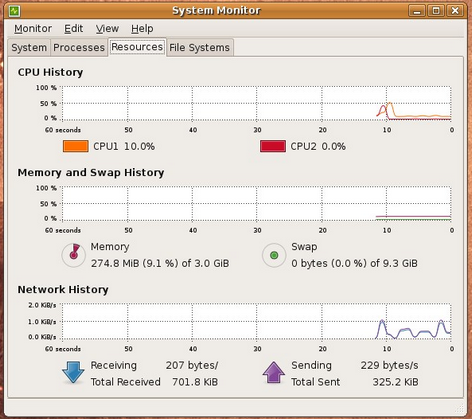Click the CPU History heading

coord(50,72)
